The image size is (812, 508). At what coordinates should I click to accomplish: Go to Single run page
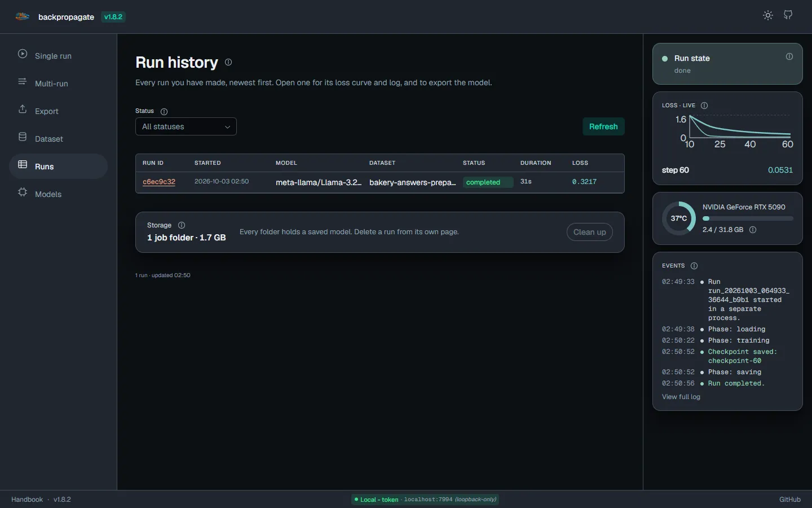point(58,55)
